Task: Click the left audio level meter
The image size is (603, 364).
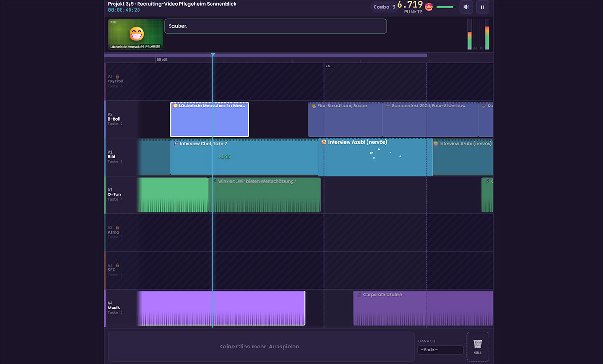Action: pyautogui.click(x=470, y=34)
